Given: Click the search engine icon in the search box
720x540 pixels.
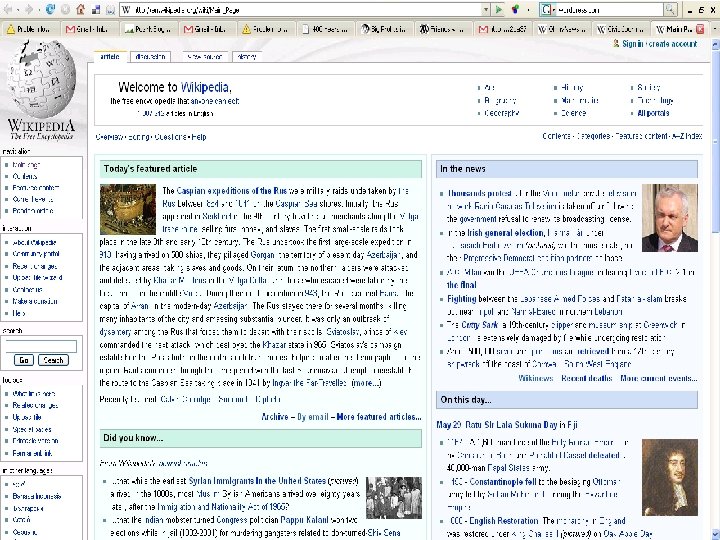Looking at the screenshot, I should [546, 9].
